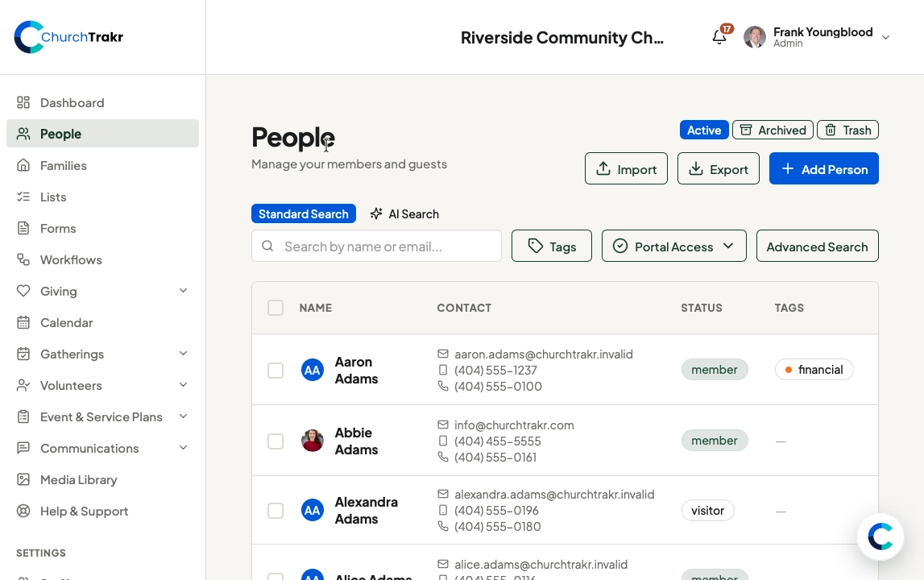Viewport: 924px width, 580px height.
Task: Open Aaron Adams's profile name
Action: [x=357, y=371]
